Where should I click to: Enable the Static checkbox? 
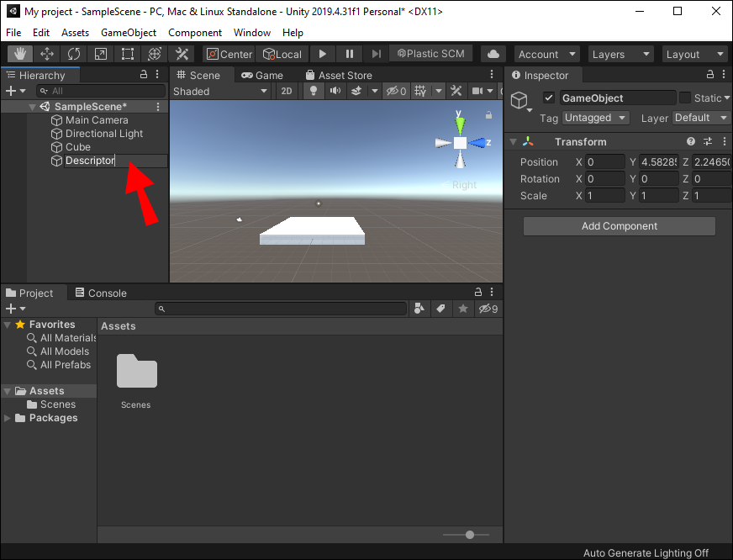coord(685,98)
